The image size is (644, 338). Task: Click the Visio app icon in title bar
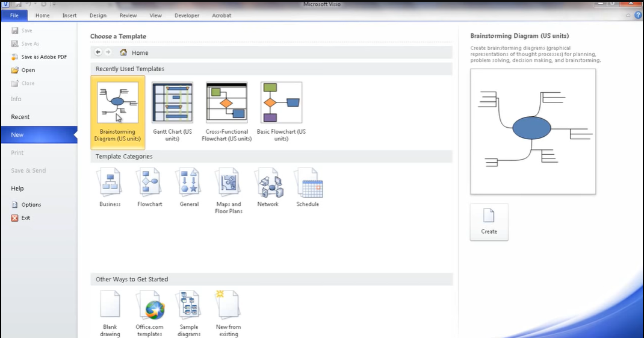[5, 4]
